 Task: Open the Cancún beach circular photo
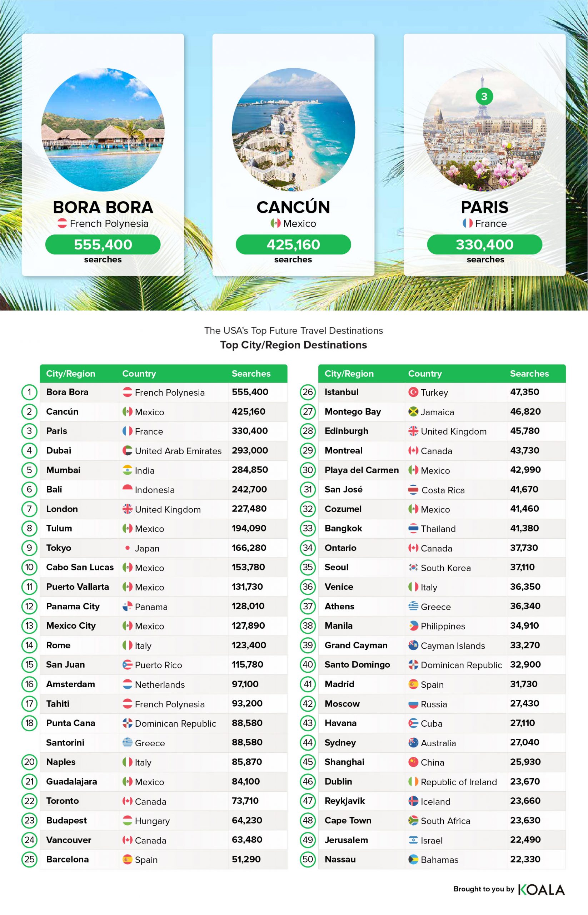pos(293,129)
